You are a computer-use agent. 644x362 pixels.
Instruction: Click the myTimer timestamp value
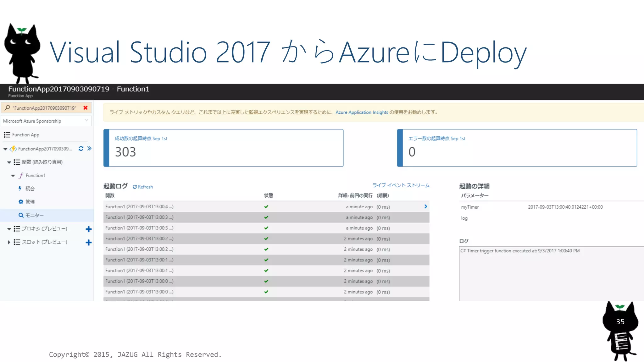coord(565,207)
